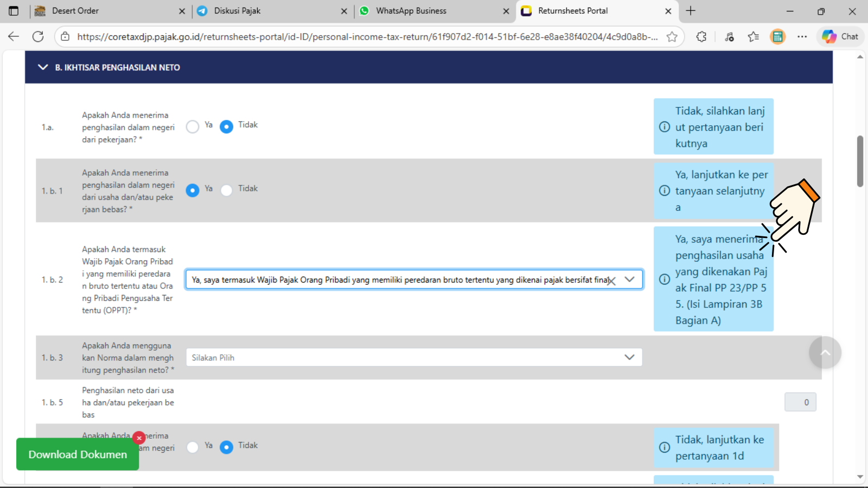Screen dimensions: 868x488
Task: Collapse the B. Ikhtisar Penghasilan Neto section
Action: tap(43, 67)
